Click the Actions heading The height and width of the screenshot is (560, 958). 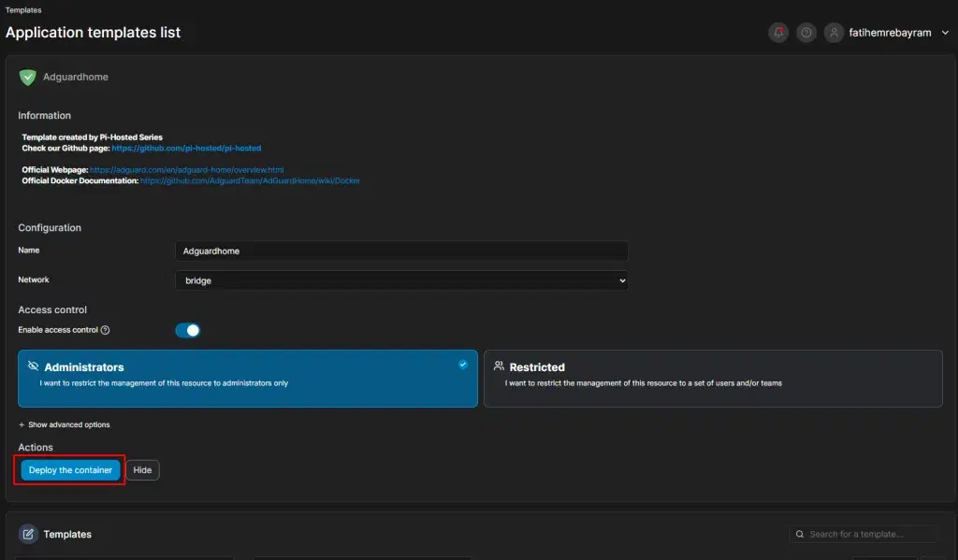coord(36,448)
